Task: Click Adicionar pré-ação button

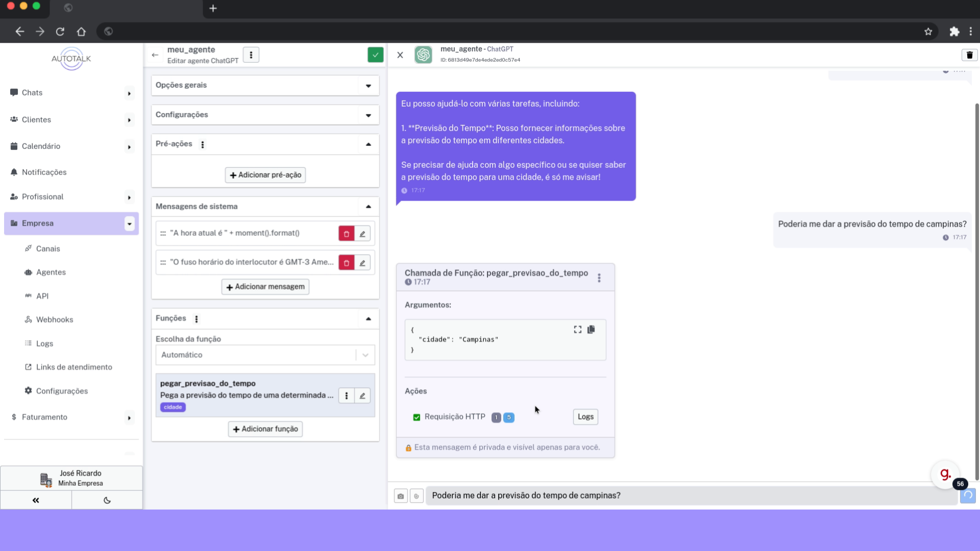Action: pyautogui.click(x=265, y=175)
